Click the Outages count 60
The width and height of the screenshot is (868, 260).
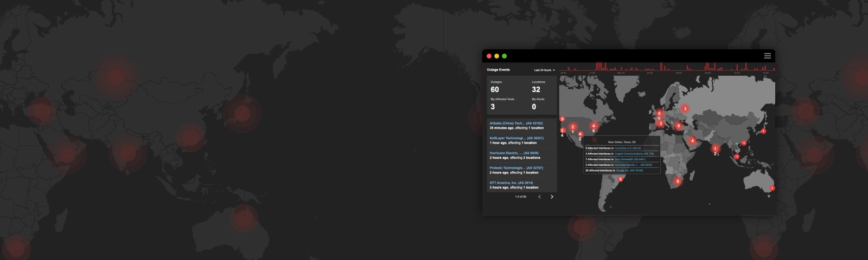pos(495,89)
